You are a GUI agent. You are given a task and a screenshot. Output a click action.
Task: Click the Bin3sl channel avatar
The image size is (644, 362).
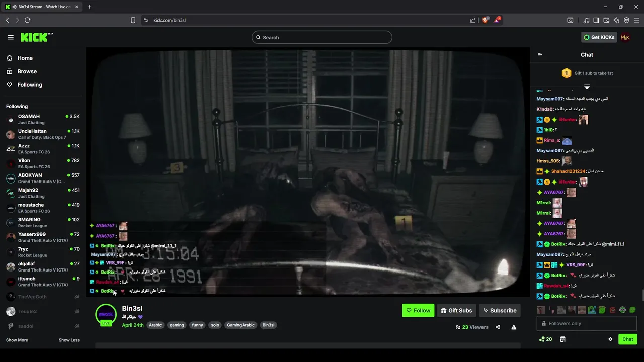point(106,314)
